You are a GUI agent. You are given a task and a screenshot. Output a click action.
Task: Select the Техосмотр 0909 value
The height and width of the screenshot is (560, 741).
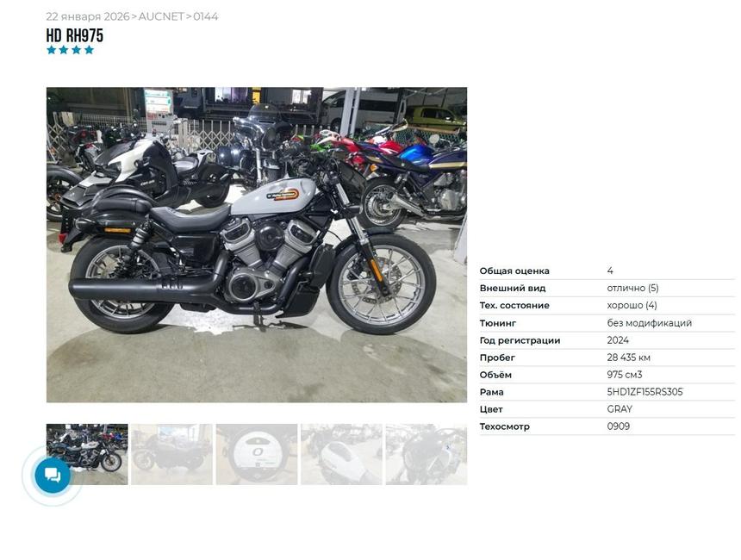tap(618, 426)
